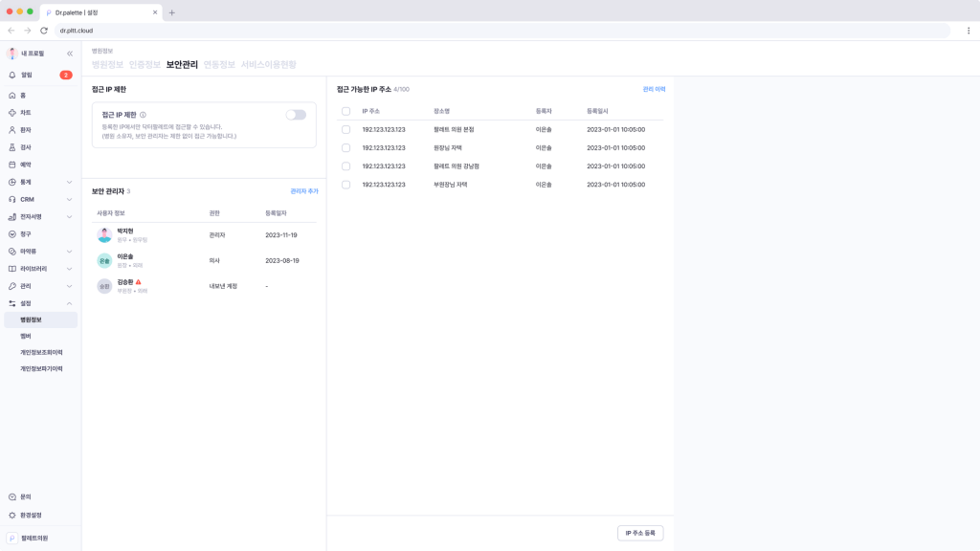
Task: Open 환자 via the person icon
Action: click(12, 130)
